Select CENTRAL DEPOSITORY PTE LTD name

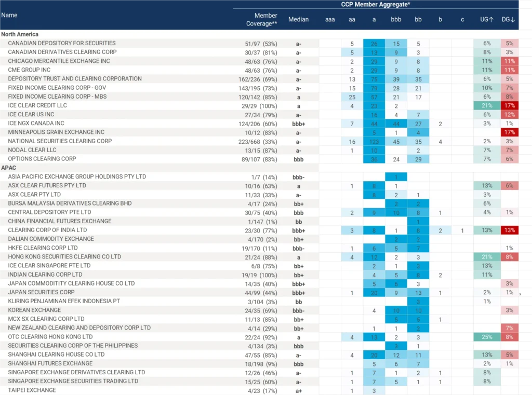click(x=49, y=212)
